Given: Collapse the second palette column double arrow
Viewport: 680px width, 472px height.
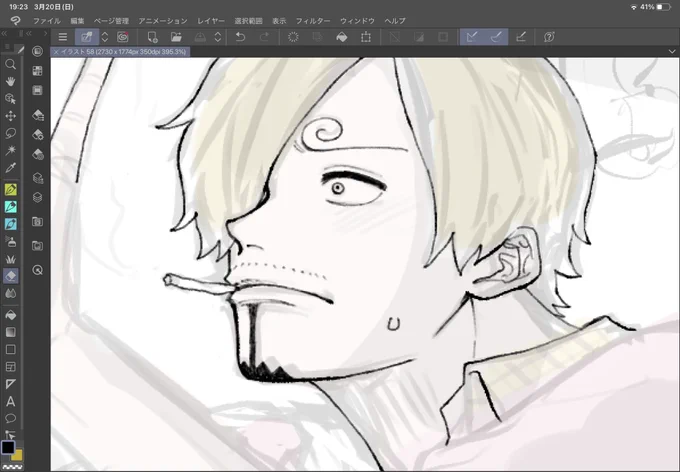Looking at the screenshot, I should click(29, 33).
